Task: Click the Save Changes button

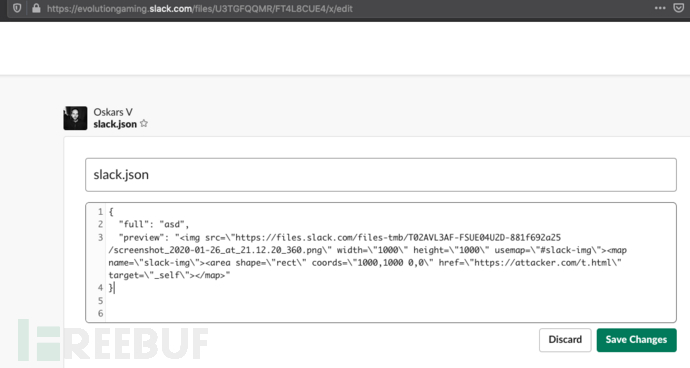Action: coord(636,340)
